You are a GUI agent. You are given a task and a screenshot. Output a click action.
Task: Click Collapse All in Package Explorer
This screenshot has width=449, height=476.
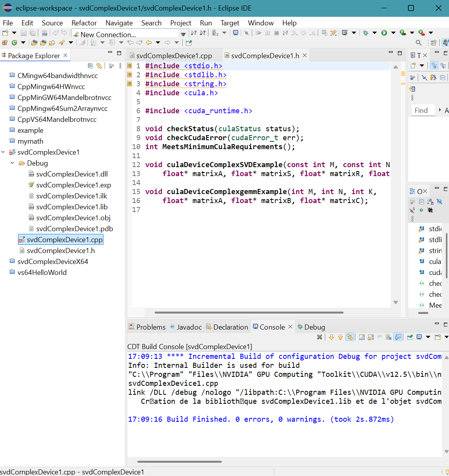tap(91, 66)
